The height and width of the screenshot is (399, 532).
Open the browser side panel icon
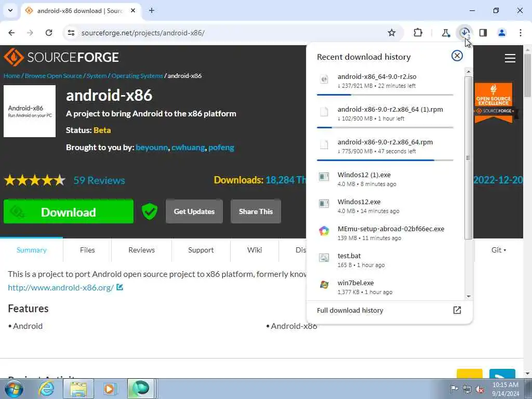click(x=483, y=33)
